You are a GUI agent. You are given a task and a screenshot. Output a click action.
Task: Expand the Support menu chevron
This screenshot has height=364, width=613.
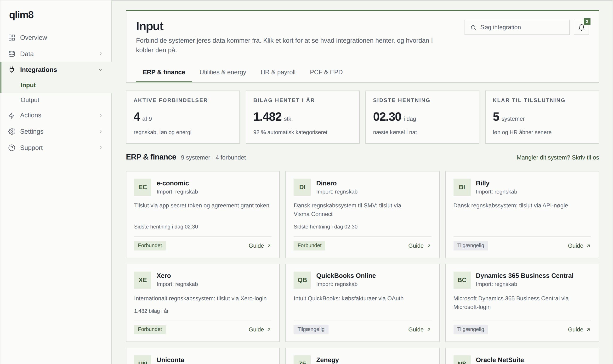pos(101,148)
